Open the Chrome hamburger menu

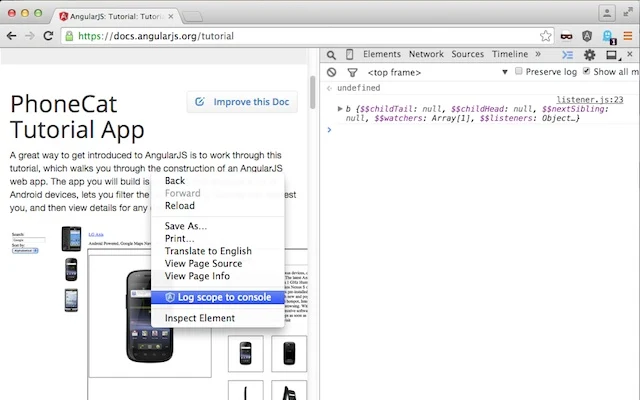[628, 36]
